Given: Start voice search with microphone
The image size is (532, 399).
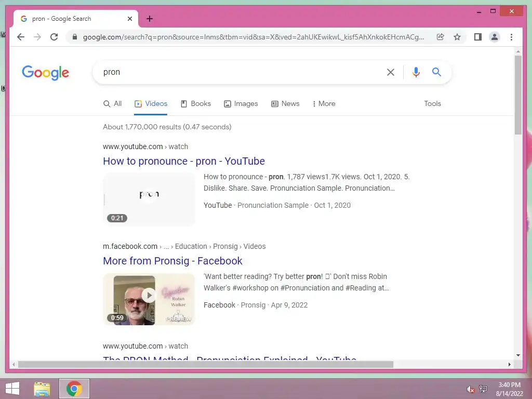Looking at the screenshot, I should pos(416,72).
